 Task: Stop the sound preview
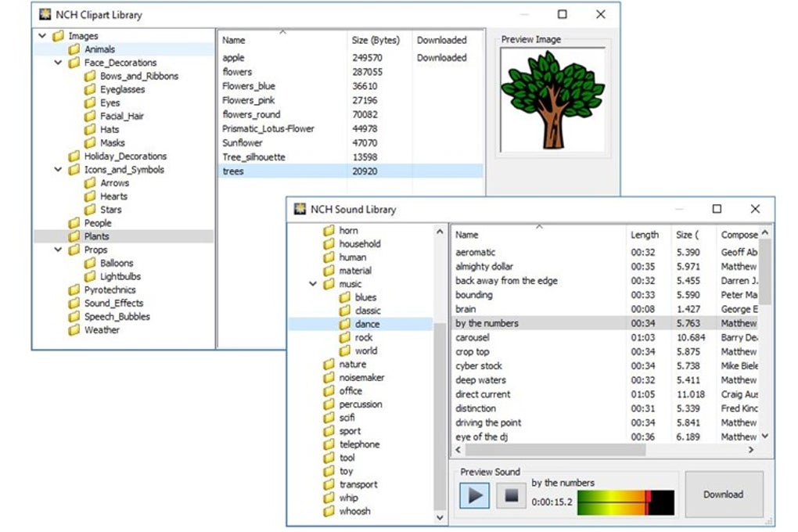(511, 495)
